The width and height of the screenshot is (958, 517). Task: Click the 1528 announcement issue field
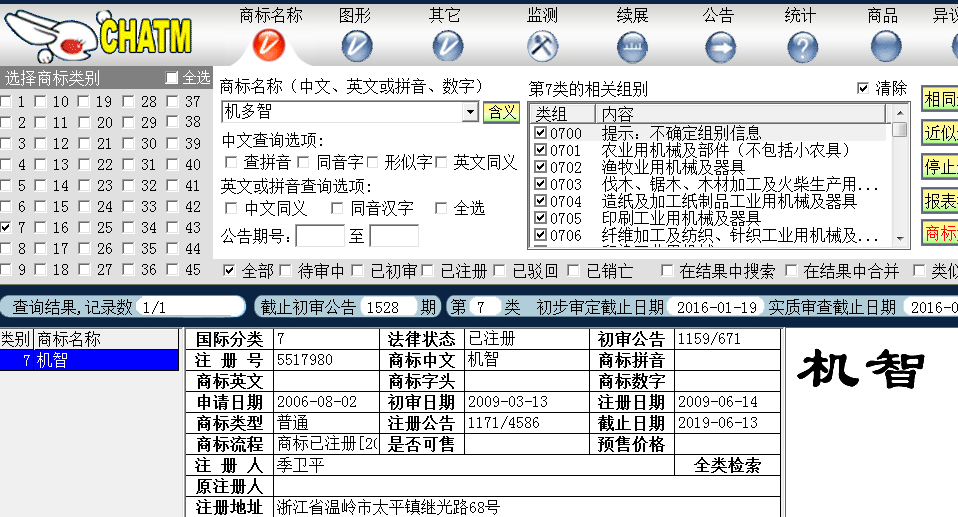click(389, 307)
